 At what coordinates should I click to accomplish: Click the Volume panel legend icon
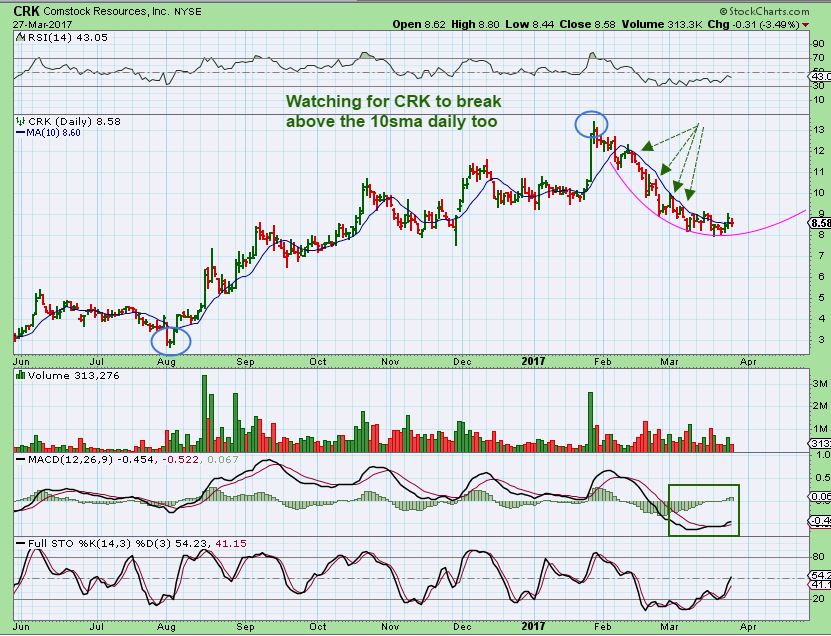(x=18, y=376)
